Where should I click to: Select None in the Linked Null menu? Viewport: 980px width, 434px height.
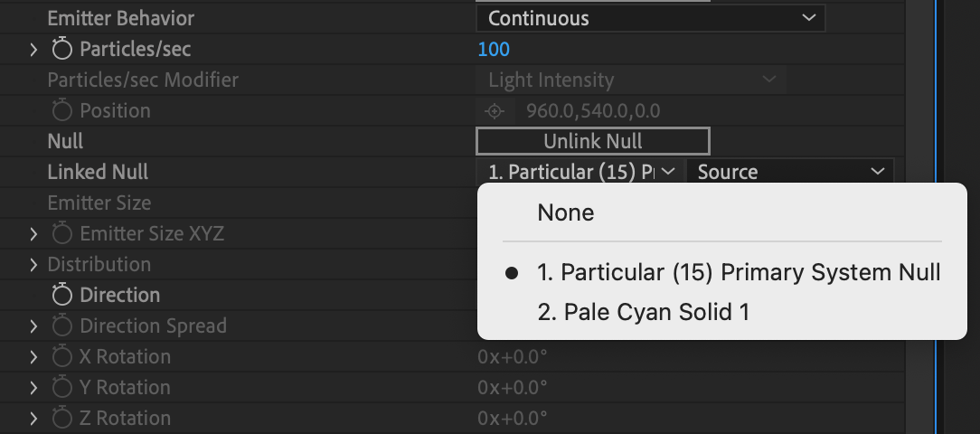(566, 212)
